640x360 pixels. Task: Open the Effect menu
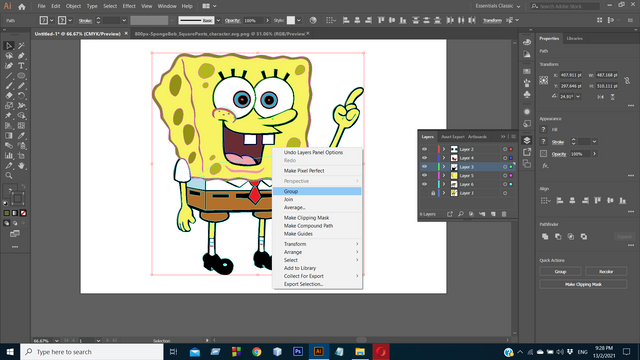click(129, 6)
